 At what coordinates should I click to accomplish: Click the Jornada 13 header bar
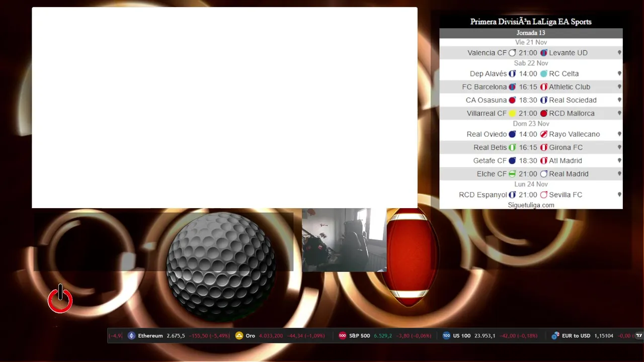point(531,33)
